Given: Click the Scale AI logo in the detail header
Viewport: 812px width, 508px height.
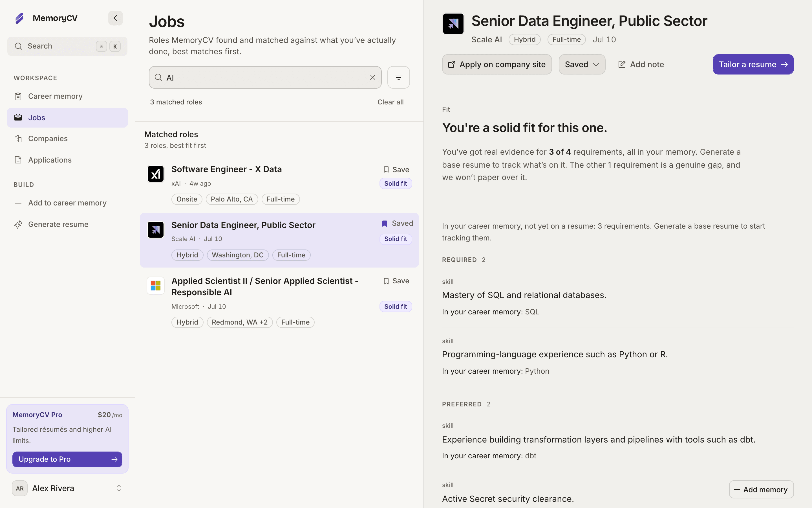Looking at the screenshot, I should [453, 23].
